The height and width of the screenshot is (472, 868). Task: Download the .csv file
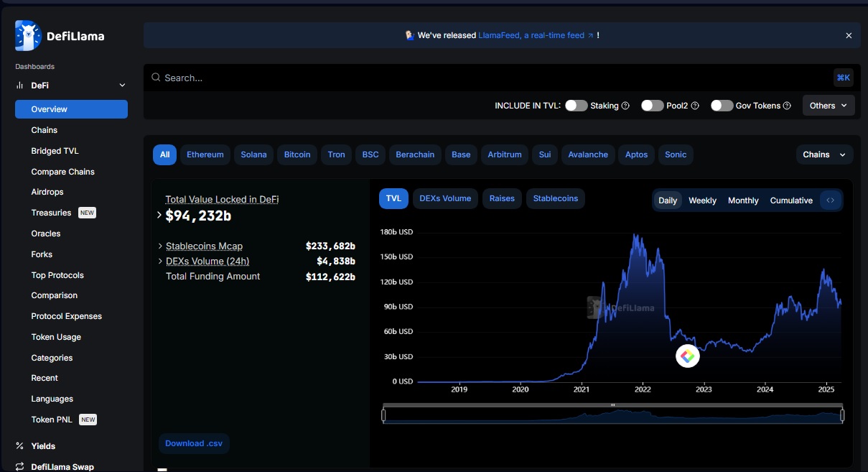point(194,443)
